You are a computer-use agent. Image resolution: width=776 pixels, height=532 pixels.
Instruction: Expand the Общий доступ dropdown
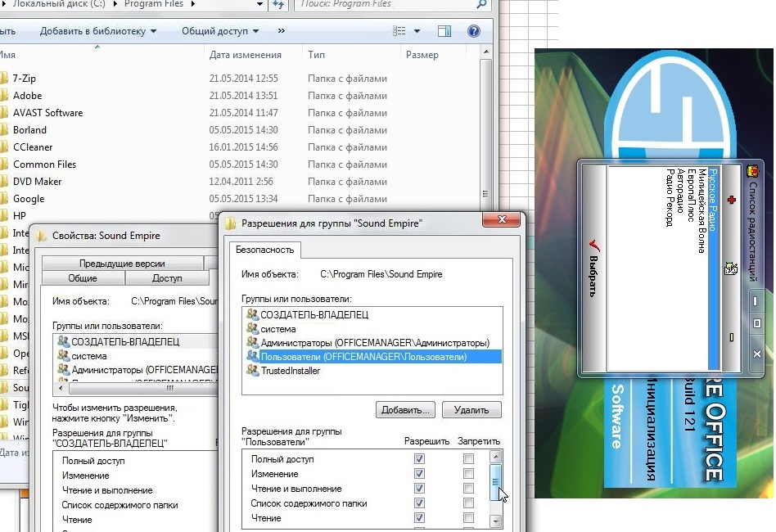pyautogui.click(x=219, y=31)
